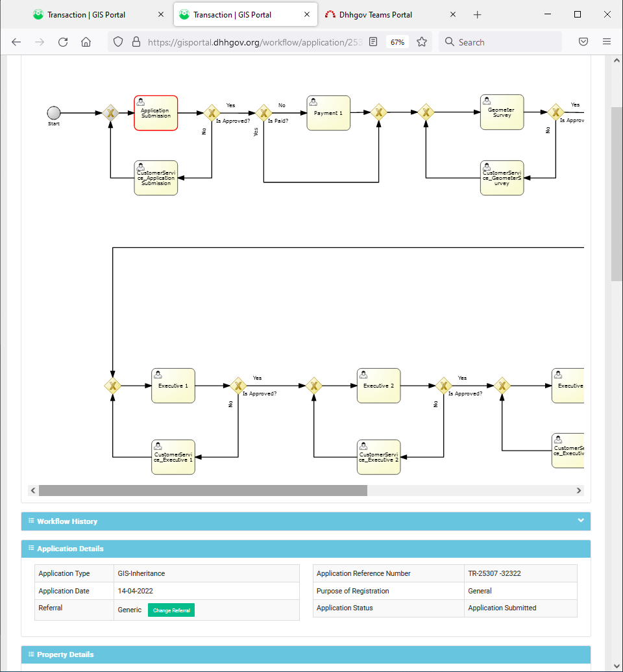This screenshot has width=623, height=672.
Task: Close the active Transaction GIS Portal tab
Action: point(307,14)
